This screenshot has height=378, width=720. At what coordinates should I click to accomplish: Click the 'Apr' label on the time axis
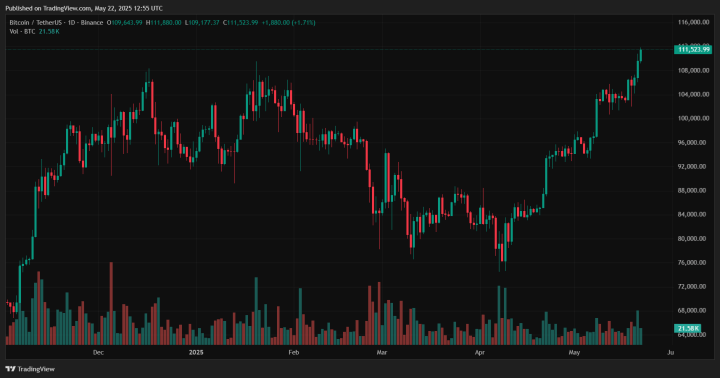479,352
